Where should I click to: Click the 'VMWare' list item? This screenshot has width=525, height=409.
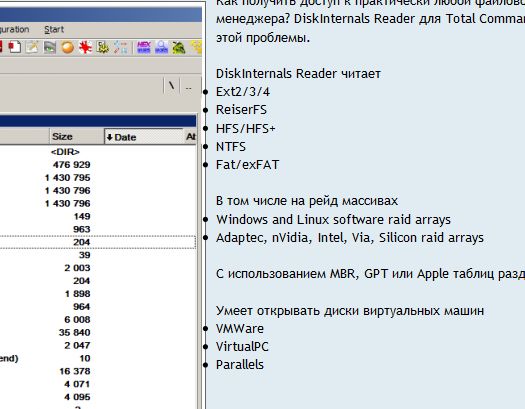tap(240, 329)
